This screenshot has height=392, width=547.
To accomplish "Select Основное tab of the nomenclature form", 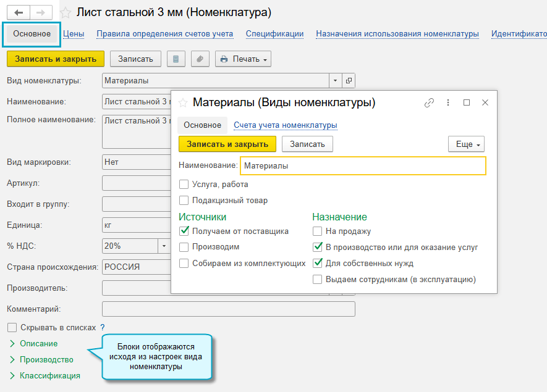I will point(32,34).
